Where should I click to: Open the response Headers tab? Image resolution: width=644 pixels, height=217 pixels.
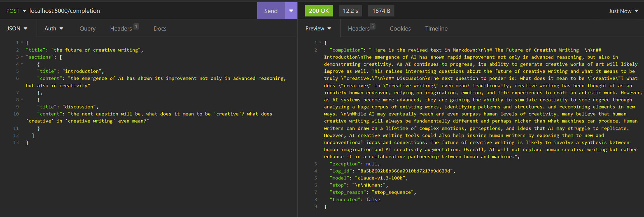pyautogui.click(x=359, y=28)
